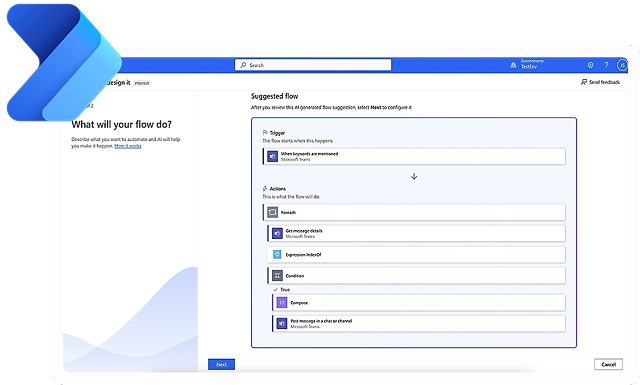Click the Power Automate logo
Viewport: 640px width, 385px height.
coord(64,62)
